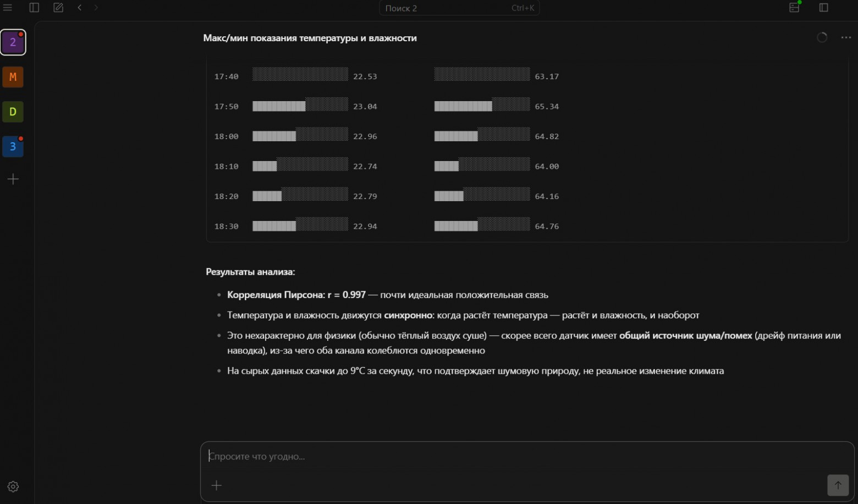Click temperature value 22.94

tap(365, 226)
